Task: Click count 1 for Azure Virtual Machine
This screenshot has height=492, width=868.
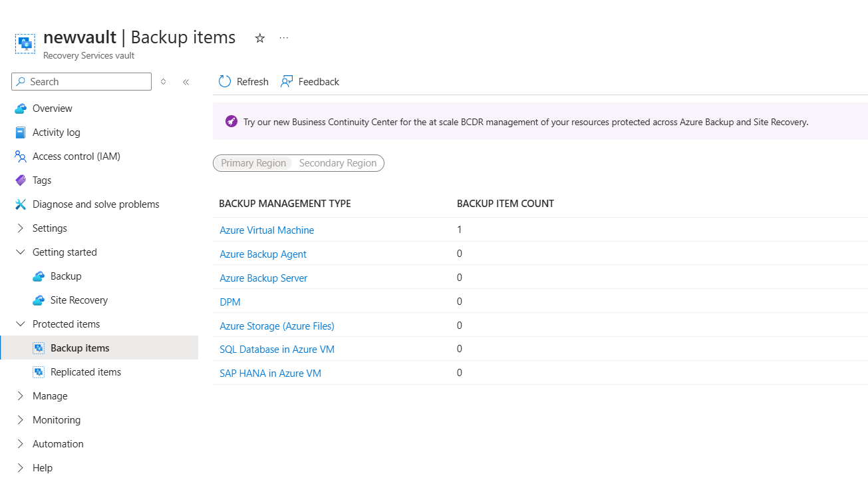Action: [460, 230]
